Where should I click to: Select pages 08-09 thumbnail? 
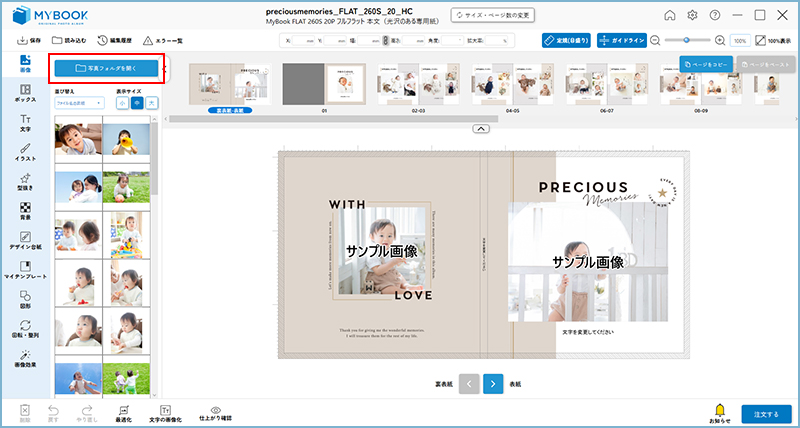[x=701, y=84]
